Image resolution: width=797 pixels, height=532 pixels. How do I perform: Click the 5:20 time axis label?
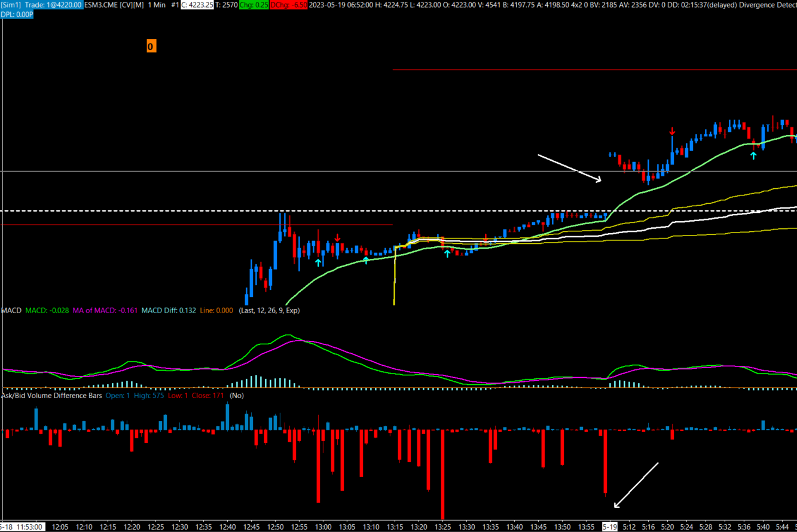pyautogui.click(x=667, y=527)
